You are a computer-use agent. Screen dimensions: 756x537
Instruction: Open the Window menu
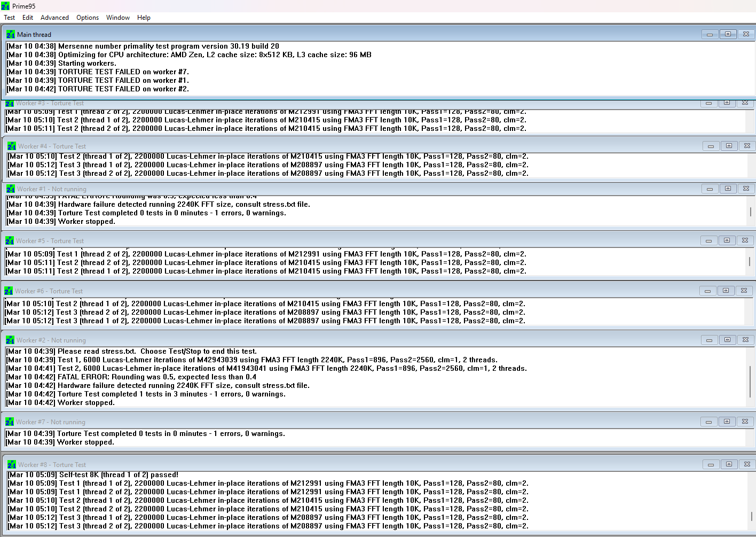(118, 18)
